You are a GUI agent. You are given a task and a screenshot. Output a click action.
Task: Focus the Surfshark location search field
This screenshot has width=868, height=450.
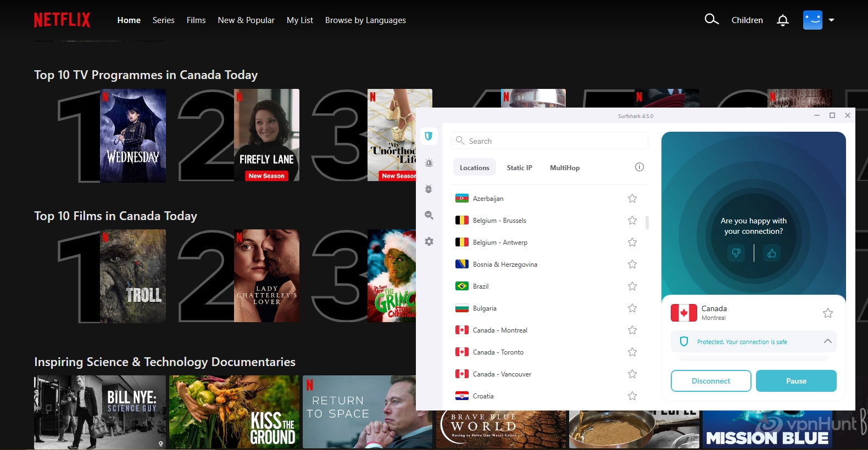pyautogui.click(x=549, y=141)
